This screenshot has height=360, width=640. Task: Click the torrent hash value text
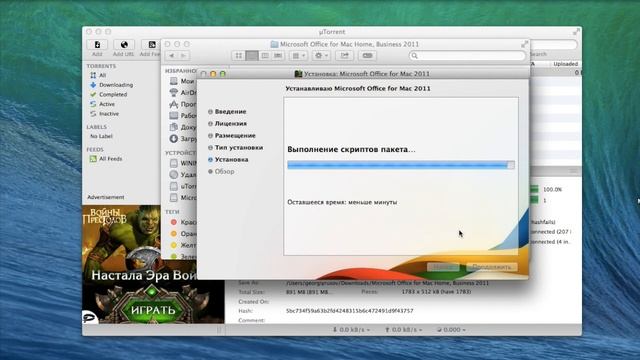[350, 311]
